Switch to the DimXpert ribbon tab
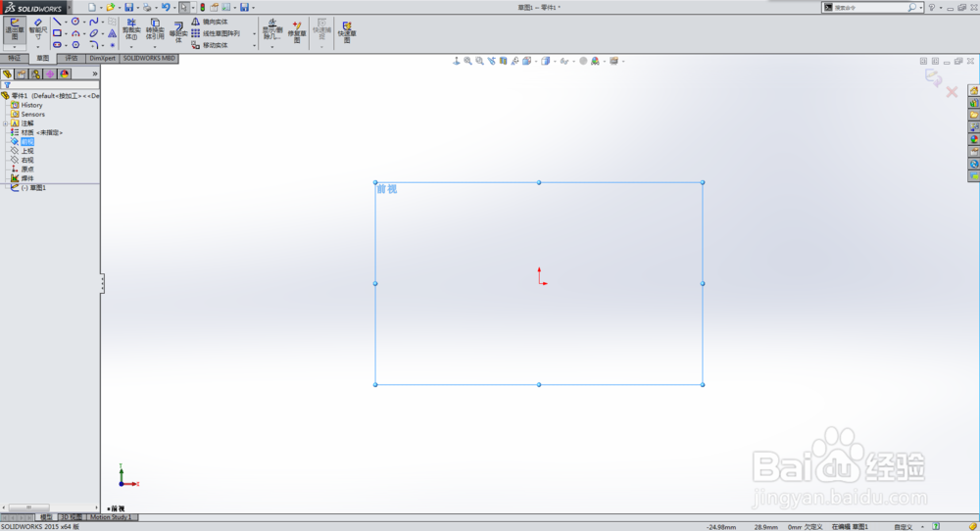The width and height of the screenshot is (980, 531). (x=103, y=58)
